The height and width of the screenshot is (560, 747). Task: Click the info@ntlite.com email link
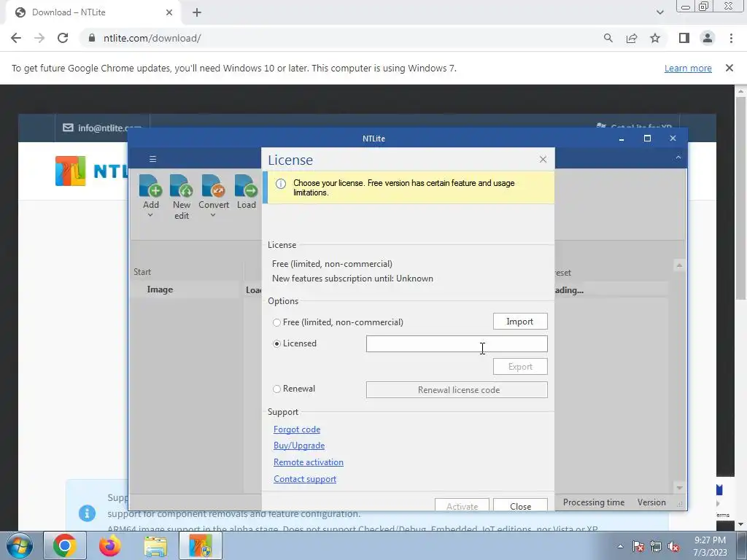(102, 128)
